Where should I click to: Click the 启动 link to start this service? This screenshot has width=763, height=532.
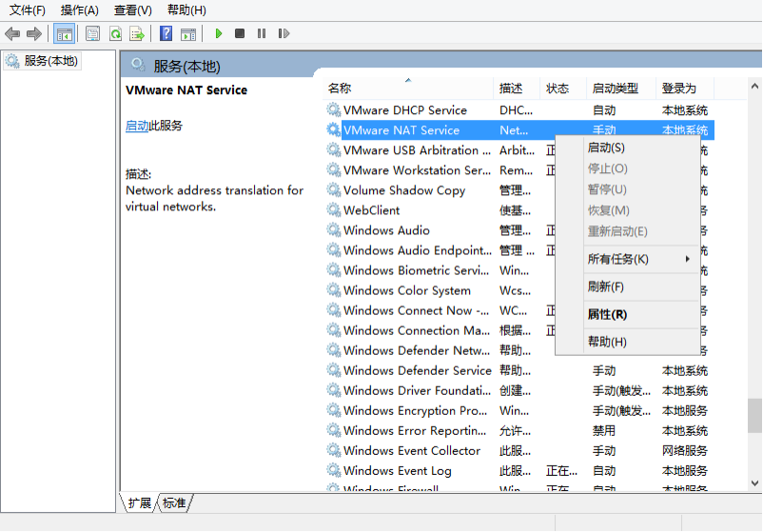[137, 126]
